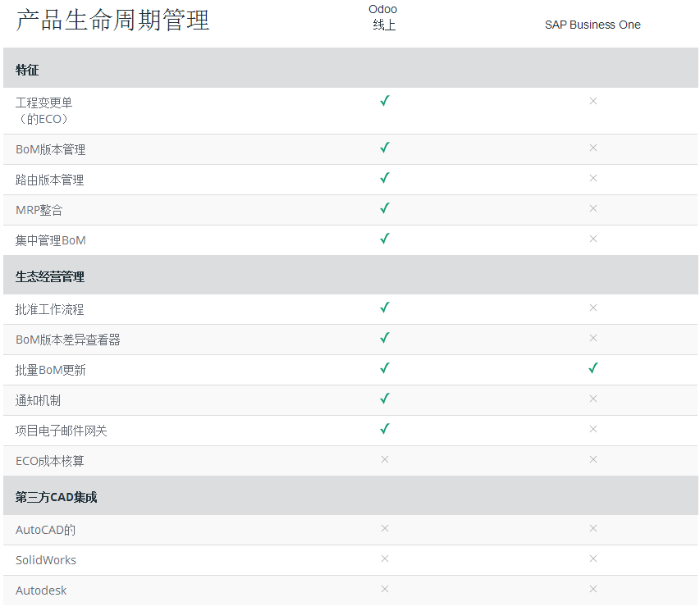Click SAP cross for 通知机制
Screen dimensions: 700x611
click(x=593, y=399)
